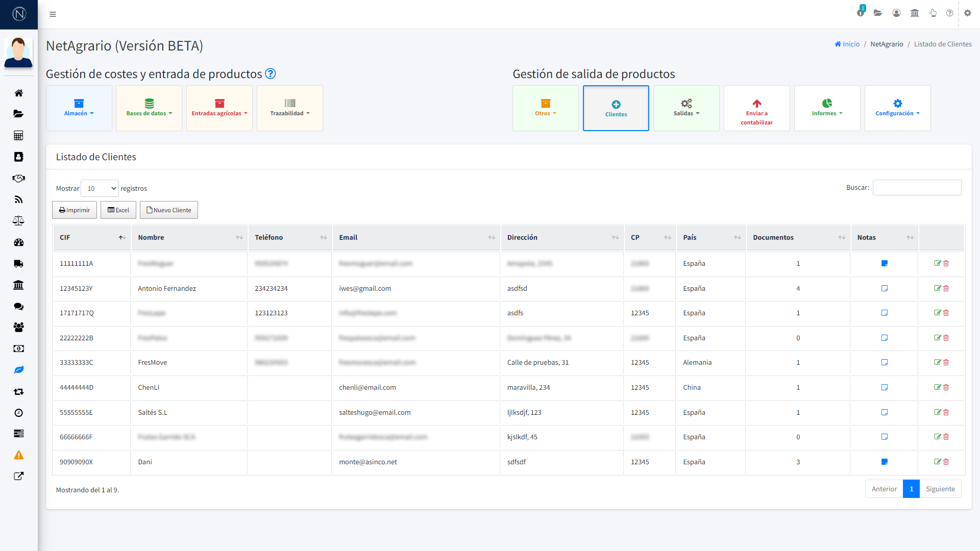The image size is (980, 551).
Task: Edit client ChenLI using pencil icon
Action: [937, 387]
